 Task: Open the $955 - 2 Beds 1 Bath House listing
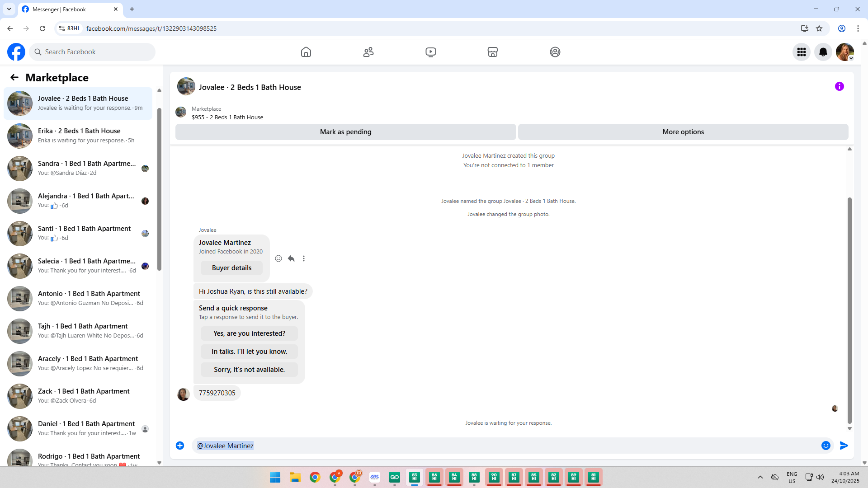coord(227,117)
